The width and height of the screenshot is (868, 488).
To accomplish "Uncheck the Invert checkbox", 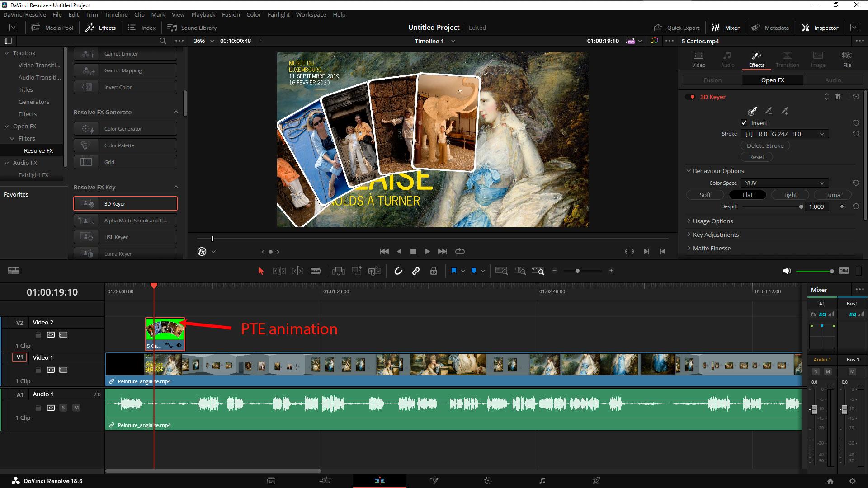I will point(744,123).
